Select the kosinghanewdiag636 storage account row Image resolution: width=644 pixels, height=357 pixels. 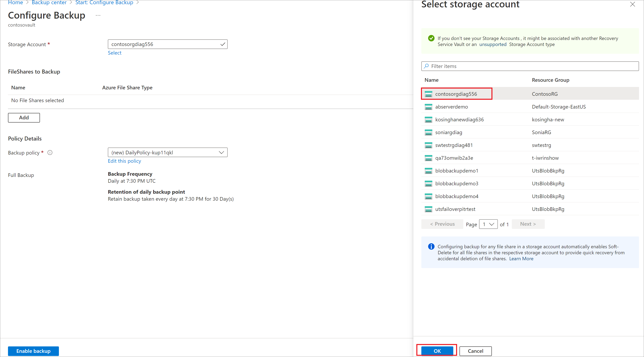pyautogui.click(x=459, y=120)
